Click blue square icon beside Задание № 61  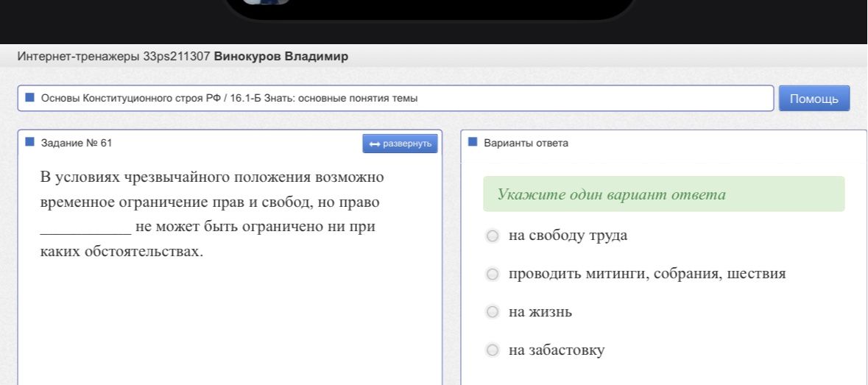[x=30, y=142]
